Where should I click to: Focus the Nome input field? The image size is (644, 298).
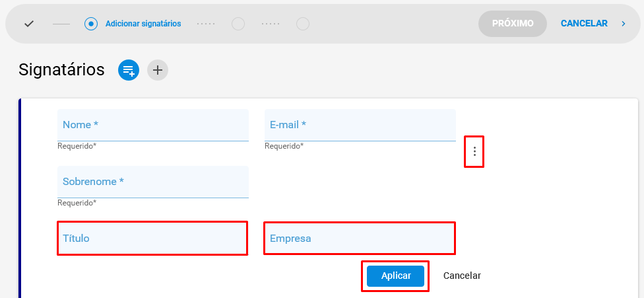coord(153,125)
